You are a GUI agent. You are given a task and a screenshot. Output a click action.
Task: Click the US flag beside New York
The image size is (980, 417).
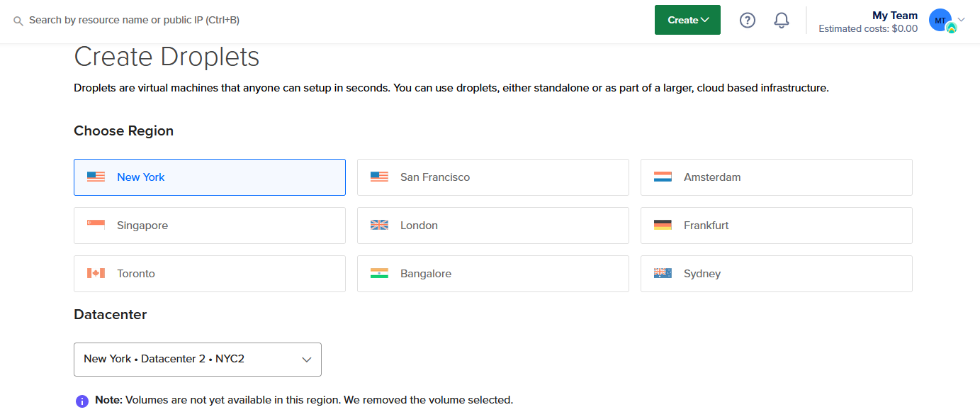pos(96,177)
